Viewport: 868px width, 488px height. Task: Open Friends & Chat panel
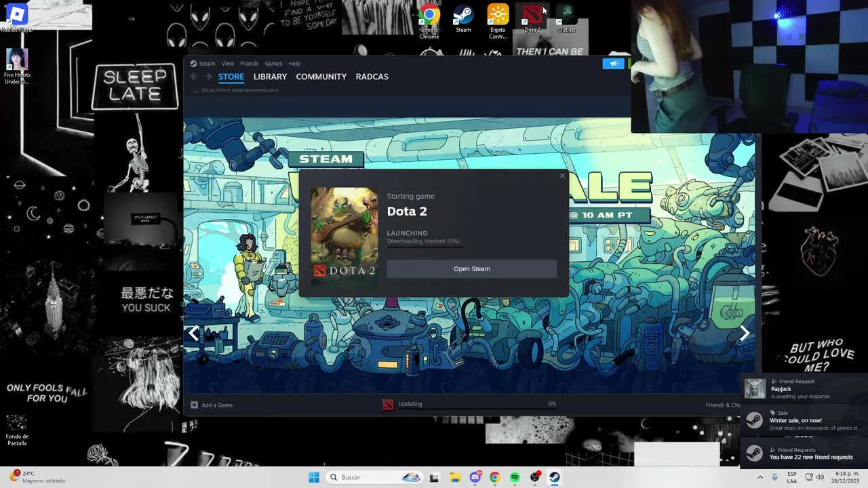click(x=723, y=405)
